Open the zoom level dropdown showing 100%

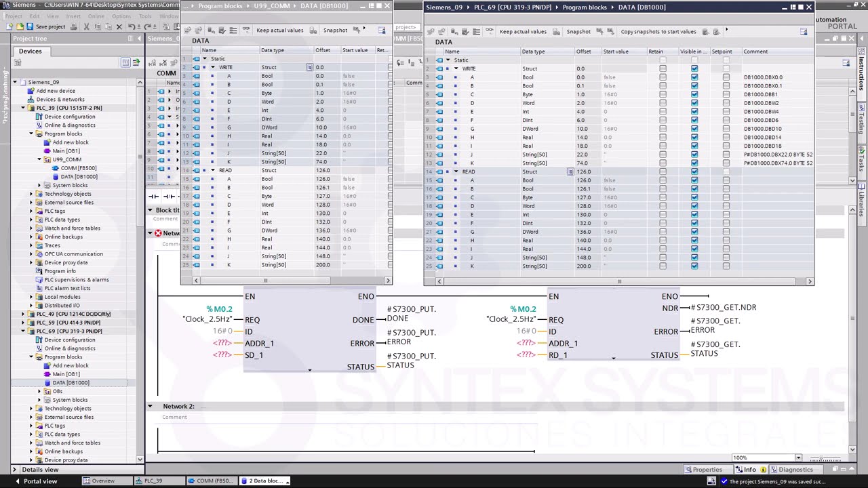tap(798, 457)
